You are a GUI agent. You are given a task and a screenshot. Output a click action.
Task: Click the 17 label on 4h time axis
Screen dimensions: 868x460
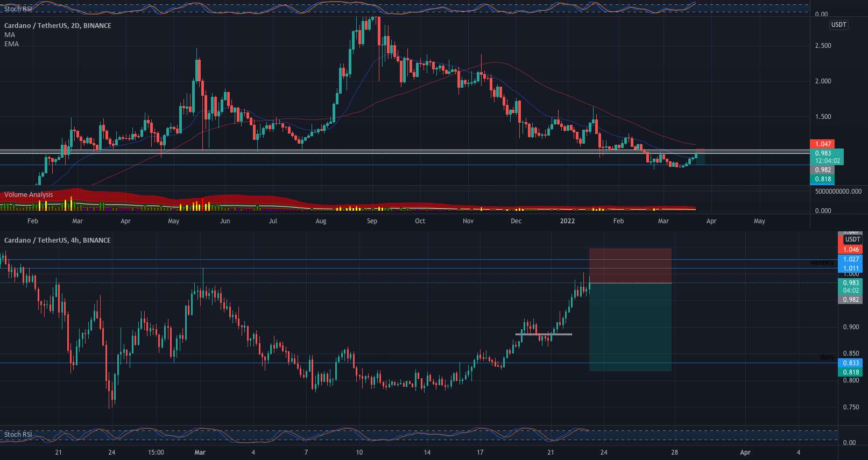480,452
